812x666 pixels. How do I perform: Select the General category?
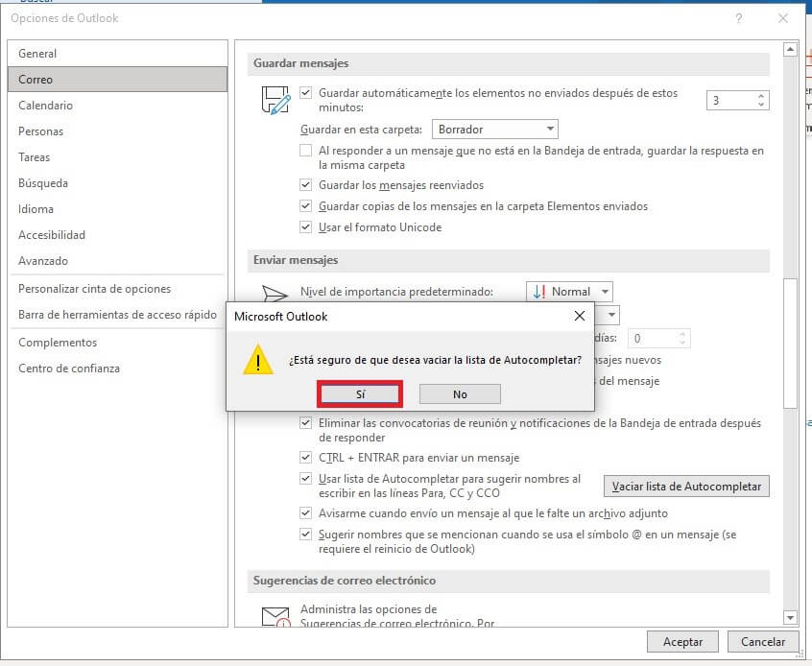point(117,54)
